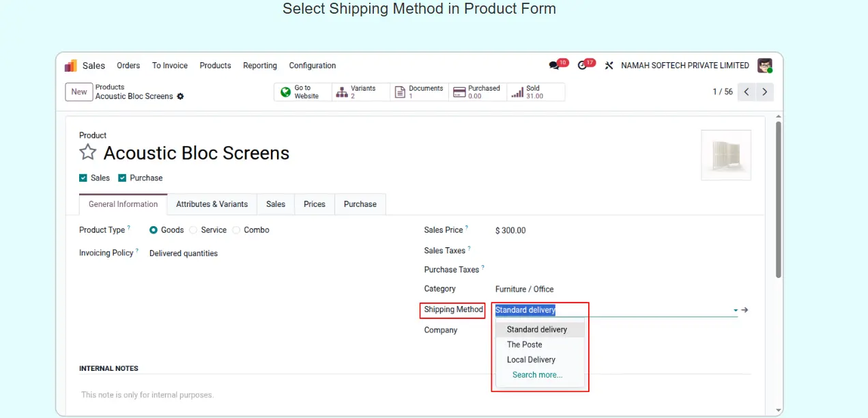
Task: Mark product as favorite with star icon
Action: coord(88,152)
